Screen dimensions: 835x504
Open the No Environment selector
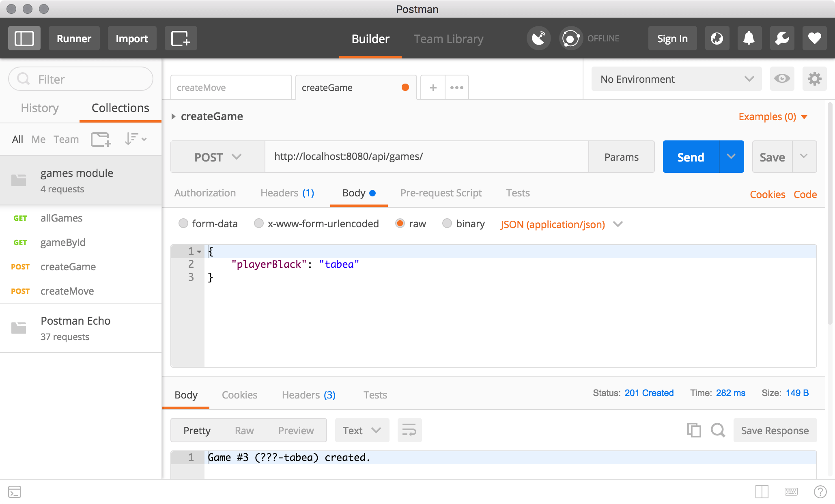click(676, 79)
